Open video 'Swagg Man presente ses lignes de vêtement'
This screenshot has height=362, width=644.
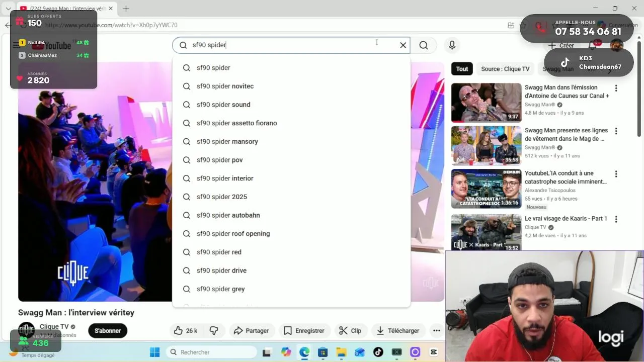567,134
